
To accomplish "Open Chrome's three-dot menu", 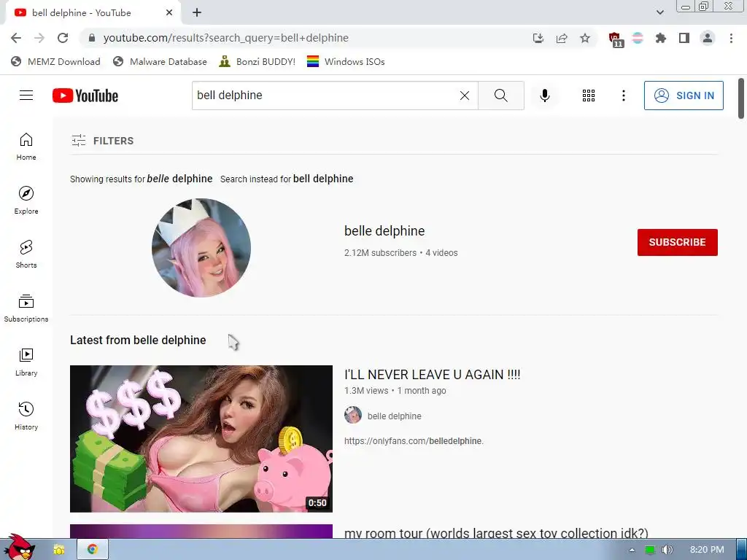I will [x=731, y=38].
